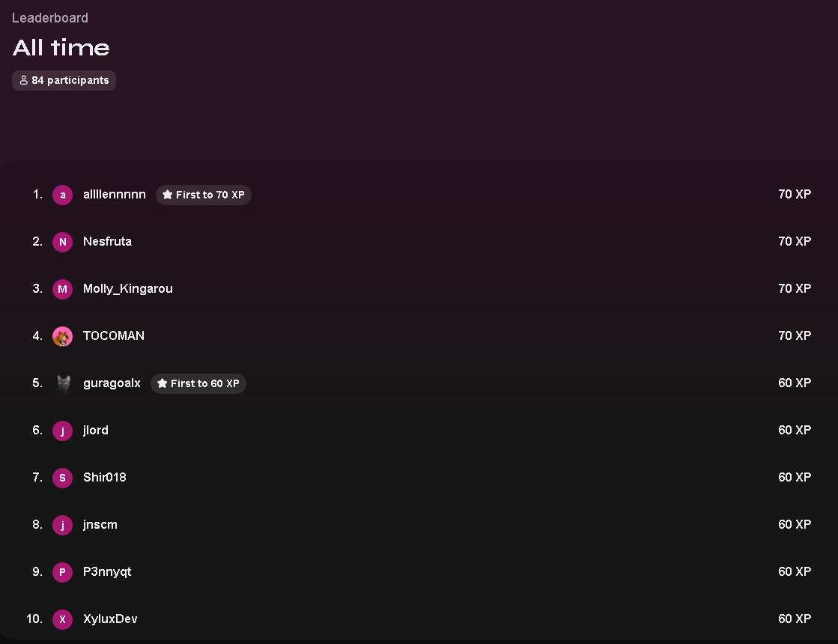Screen dimensions: 838x644
Task: Select Nesfruta's 70 XP score
Action: pos(795,242)
